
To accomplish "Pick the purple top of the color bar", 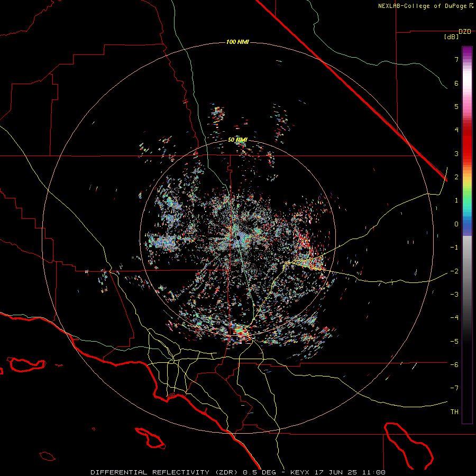I will pos(467,52).
